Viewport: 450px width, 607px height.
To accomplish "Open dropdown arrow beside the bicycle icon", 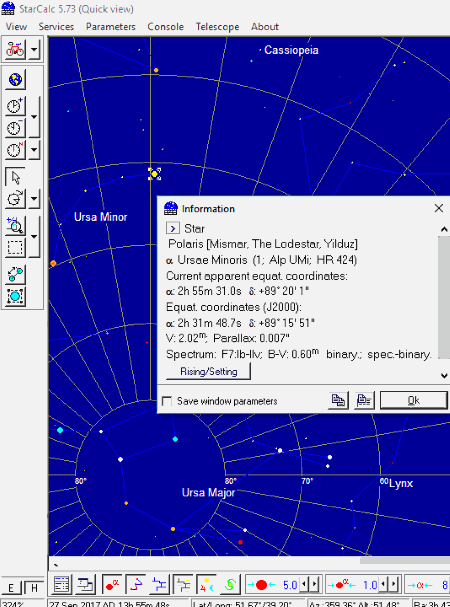I will 34,50.
